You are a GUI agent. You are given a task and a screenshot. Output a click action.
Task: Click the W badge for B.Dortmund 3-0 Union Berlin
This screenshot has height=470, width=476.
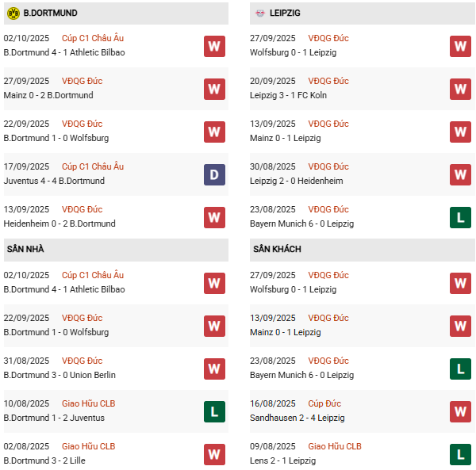(214, 369)
